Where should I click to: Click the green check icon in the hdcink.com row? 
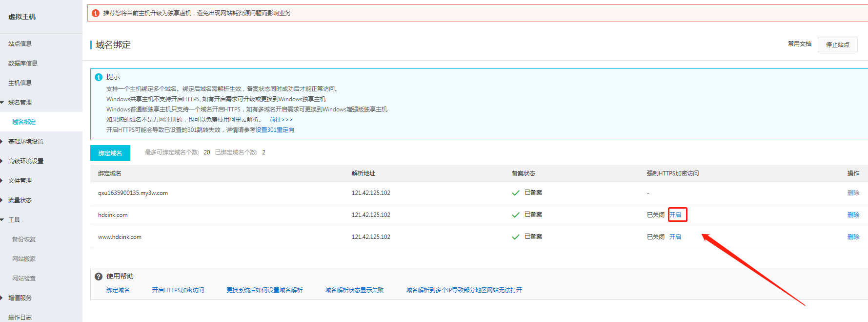point(516,215)
